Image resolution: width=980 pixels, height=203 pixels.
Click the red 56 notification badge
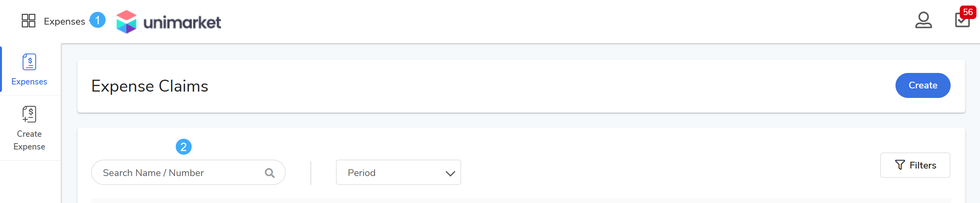point(968,12)
